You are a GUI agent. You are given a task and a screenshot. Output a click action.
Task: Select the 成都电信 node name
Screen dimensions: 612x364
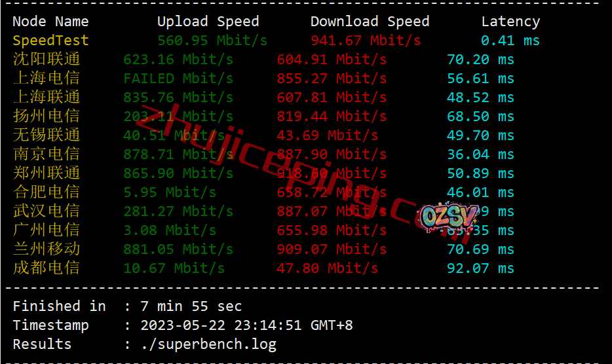(x=47, y=268)
